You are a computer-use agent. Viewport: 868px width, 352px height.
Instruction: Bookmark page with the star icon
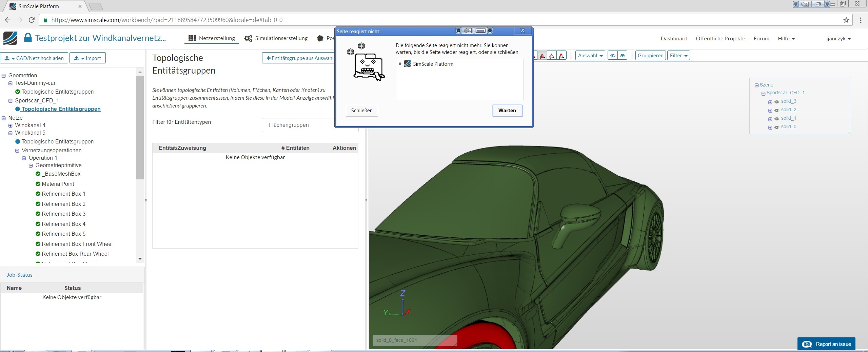coord(846,20)
